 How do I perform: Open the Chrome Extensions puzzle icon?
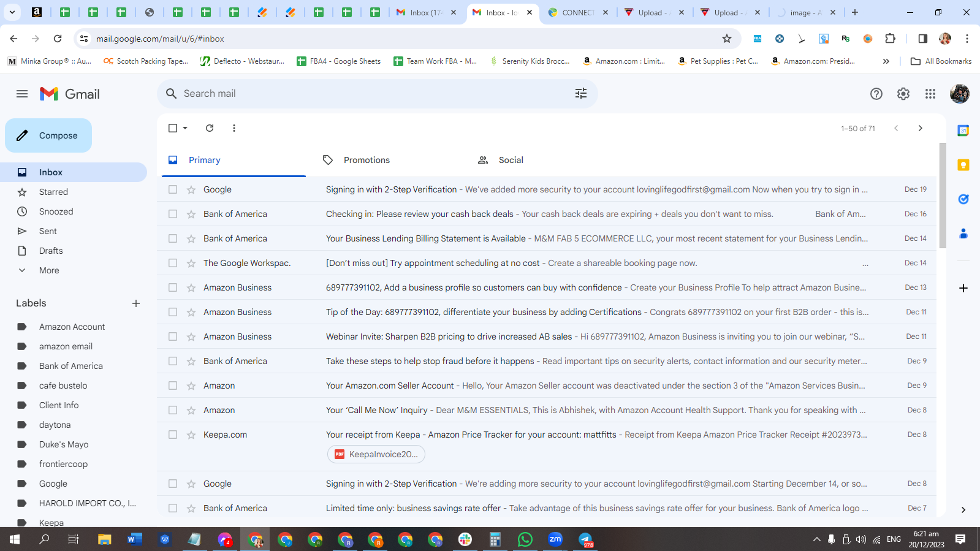click(891, 39)
